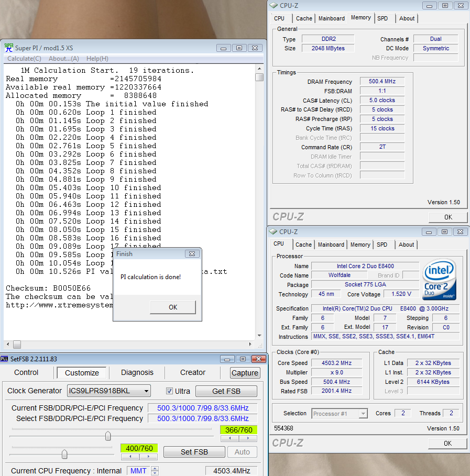Click the MMT frequency mode field
This screenshot has width=470, height=476.
click(138, 471)
